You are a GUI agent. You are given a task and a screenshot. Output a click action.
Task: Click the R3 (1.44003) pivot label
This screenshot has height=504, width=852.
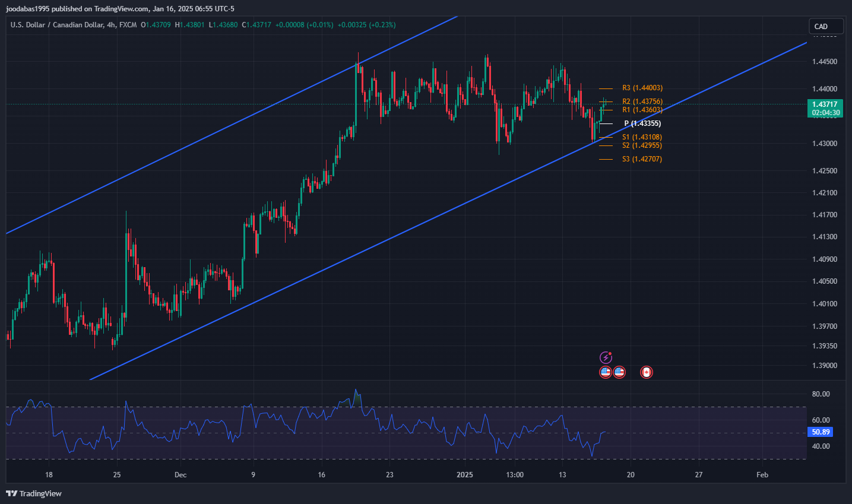(x=642, y=88)
